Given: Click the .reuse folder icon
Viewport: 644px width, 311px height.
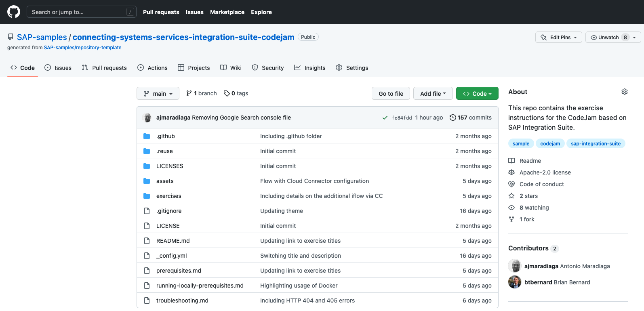Looking at the screenshot, I should click(x=147, y=151).
